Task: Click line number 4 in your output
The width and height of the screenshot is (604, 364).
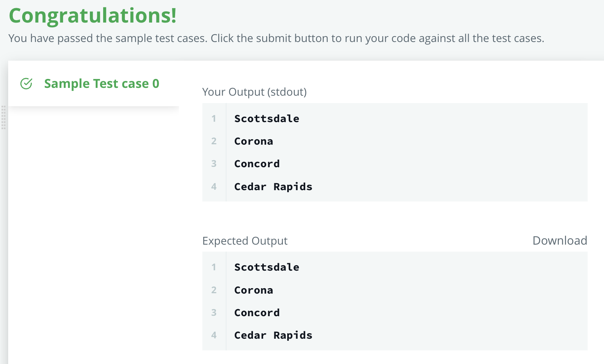Action: coord(214,187)
